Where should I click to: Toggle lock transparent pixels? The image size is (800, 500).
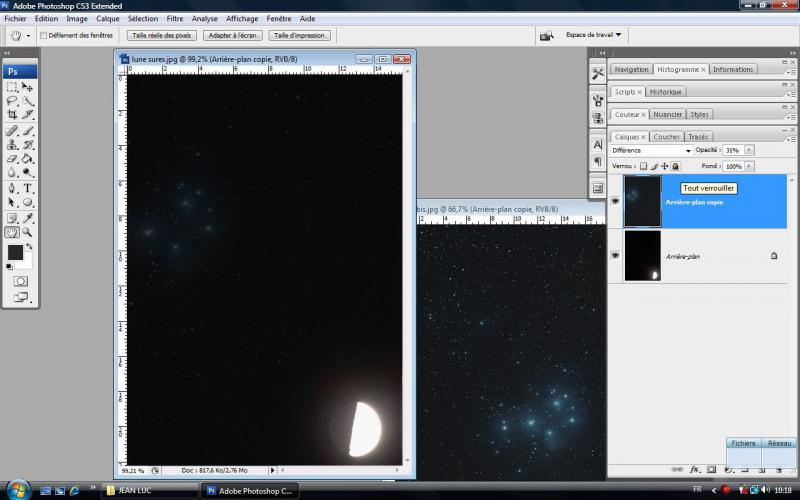(643, 166)
